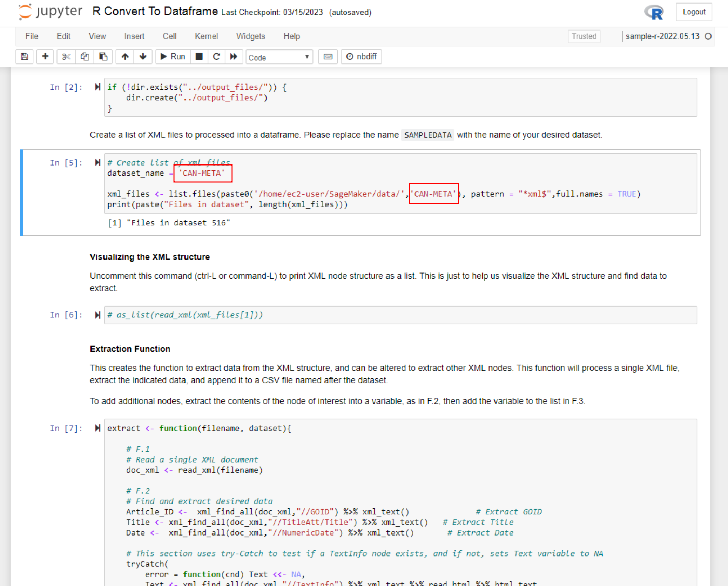Viewport: 728px width, 586px height.
Task: Move selected cell up arrow
Action: (125, 56)
